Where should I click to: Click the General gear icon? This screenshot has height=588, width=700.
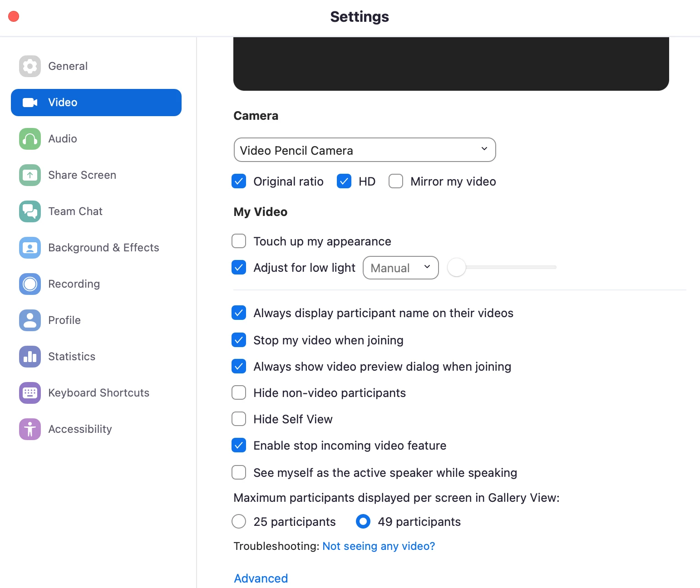pyautogui.click(x=30, y=66)
